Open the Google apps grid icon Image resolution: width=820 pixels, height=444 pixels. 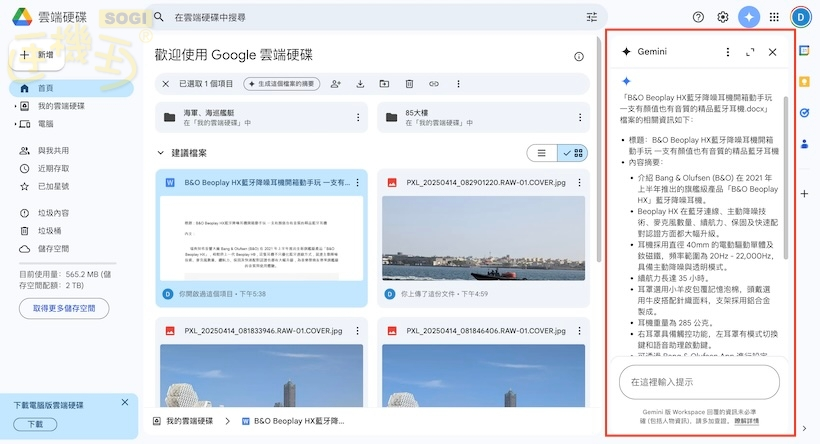(x=775, y=17)
